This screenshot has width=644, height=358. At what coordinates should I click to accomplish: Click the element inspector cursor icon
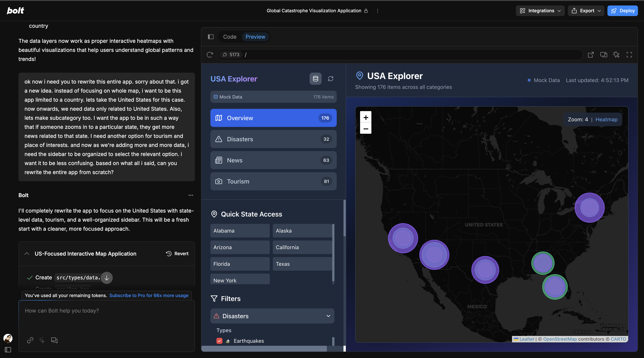click(616, 55)
